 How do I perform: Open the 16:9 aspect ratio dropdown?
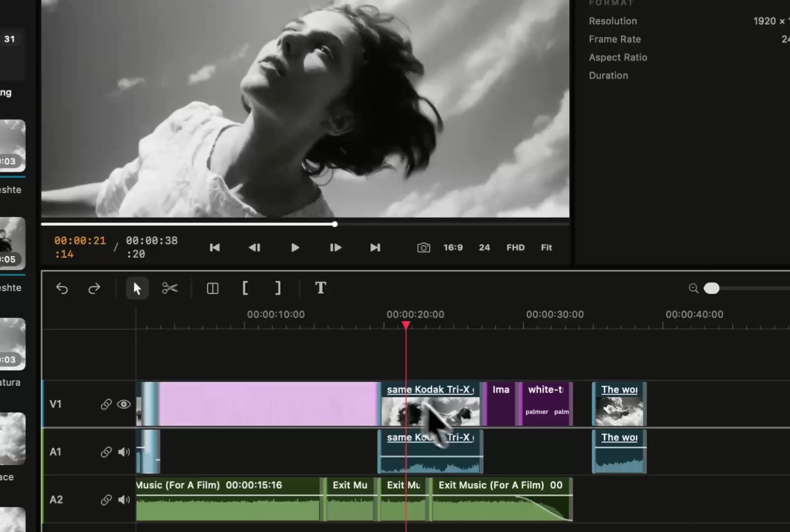(x=453, y=247)
